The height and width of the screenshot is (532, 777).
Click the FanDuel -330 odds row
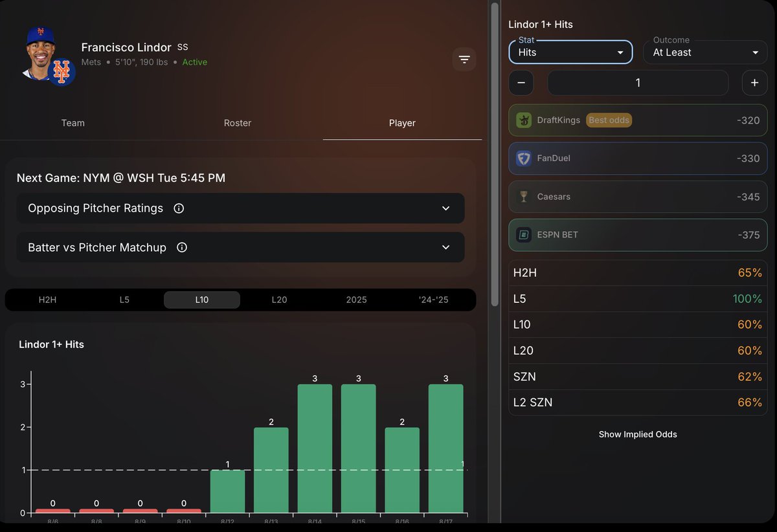click(x=638, y=159)
